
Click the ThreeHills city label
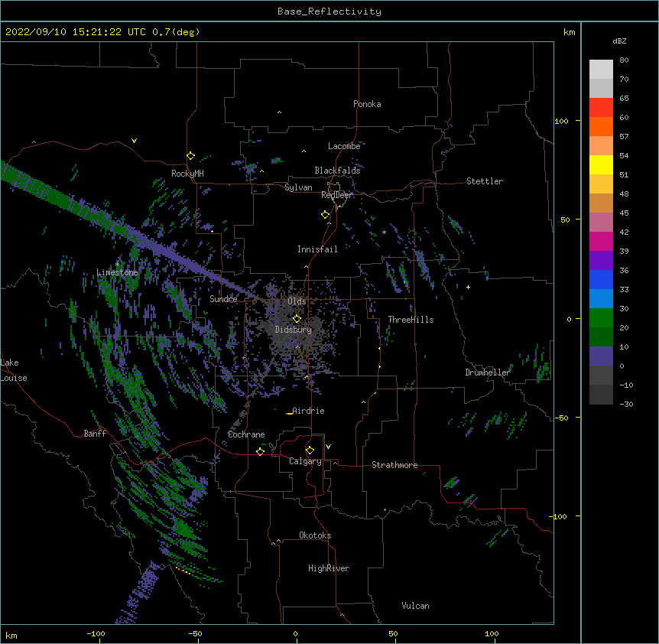(x=411, y=320)
